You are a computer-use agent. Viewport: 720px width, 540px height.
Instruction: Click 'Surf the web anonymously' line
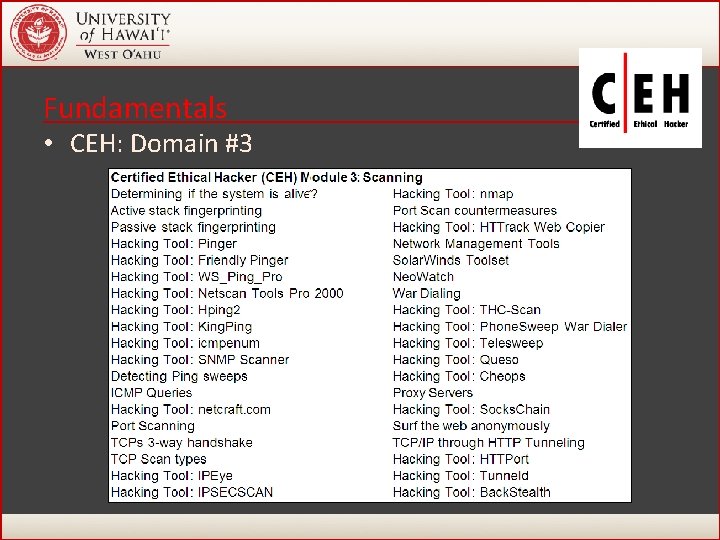(471, 426)
